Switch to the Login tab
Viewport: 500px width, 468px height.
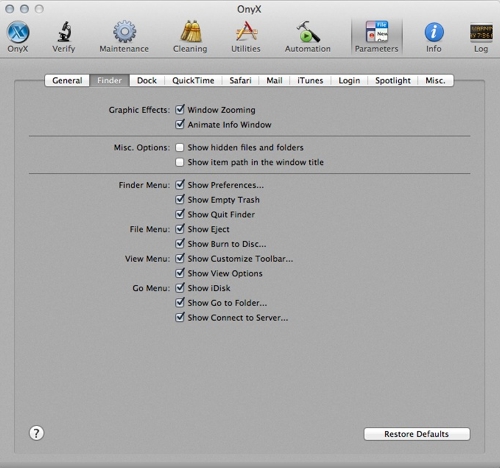click(x=349, y=80)
